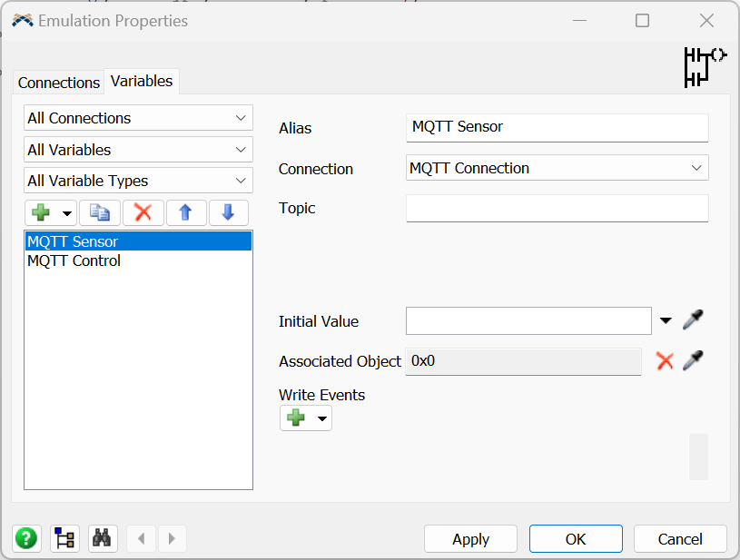Click the tree view icon at bottom
This screenshot has height=560, width=740.
(x=64, y=538)
